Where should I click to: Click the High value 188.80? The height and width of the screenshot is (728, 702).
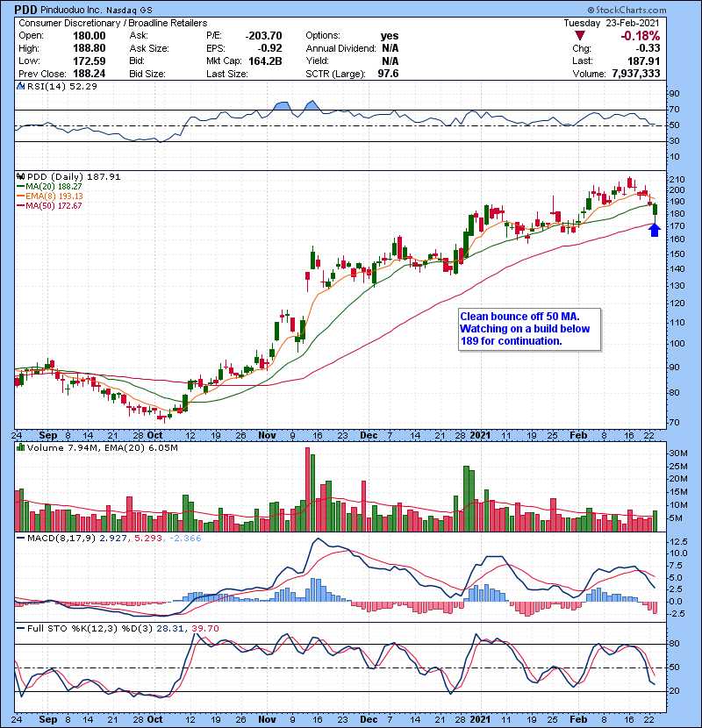click(90, 48)
